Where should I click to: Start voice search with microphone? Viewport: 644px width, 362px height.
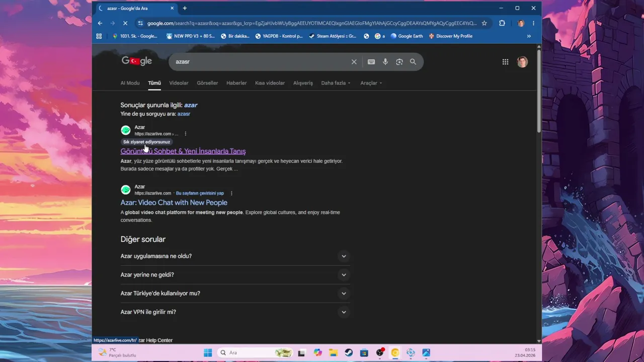385,62
